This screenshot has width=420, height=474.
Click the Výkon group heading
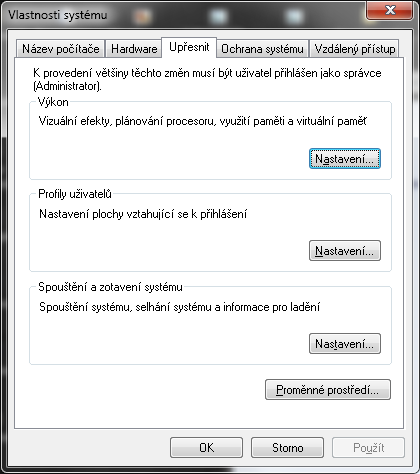(53, 102)
